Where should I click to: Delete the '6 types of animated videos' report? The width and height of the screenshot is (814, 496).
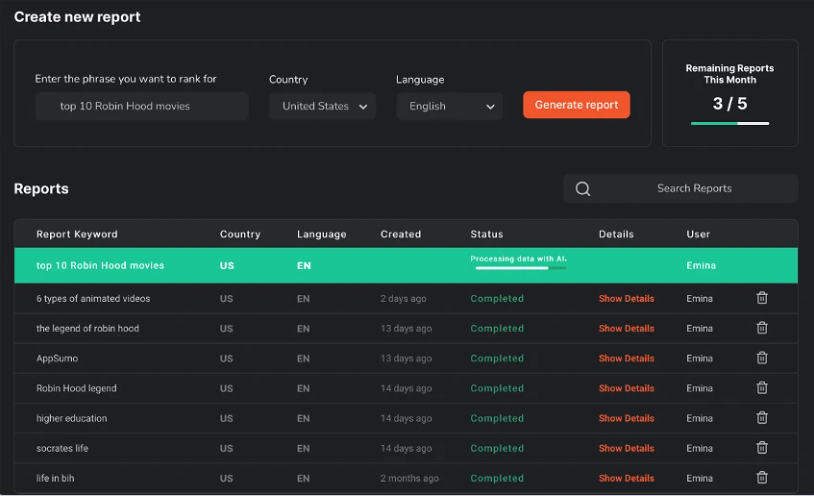762,298
